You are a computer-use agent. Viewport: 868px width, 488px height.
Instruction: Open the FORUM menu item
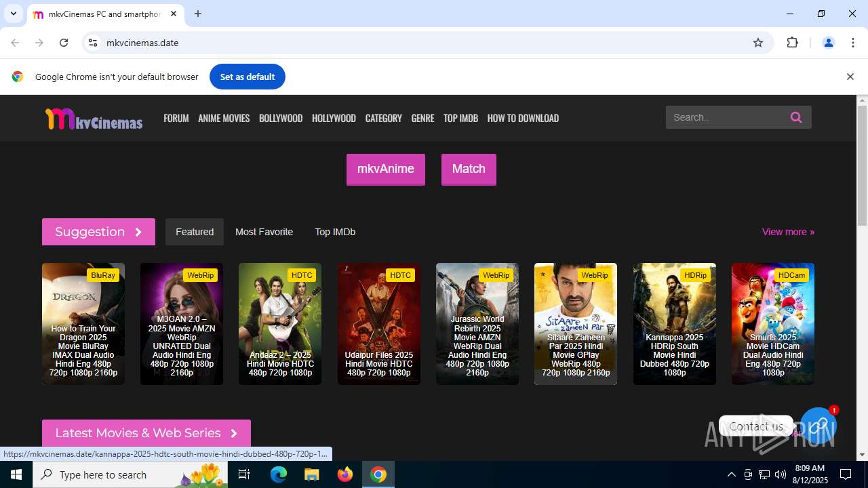tap(176, 118)
